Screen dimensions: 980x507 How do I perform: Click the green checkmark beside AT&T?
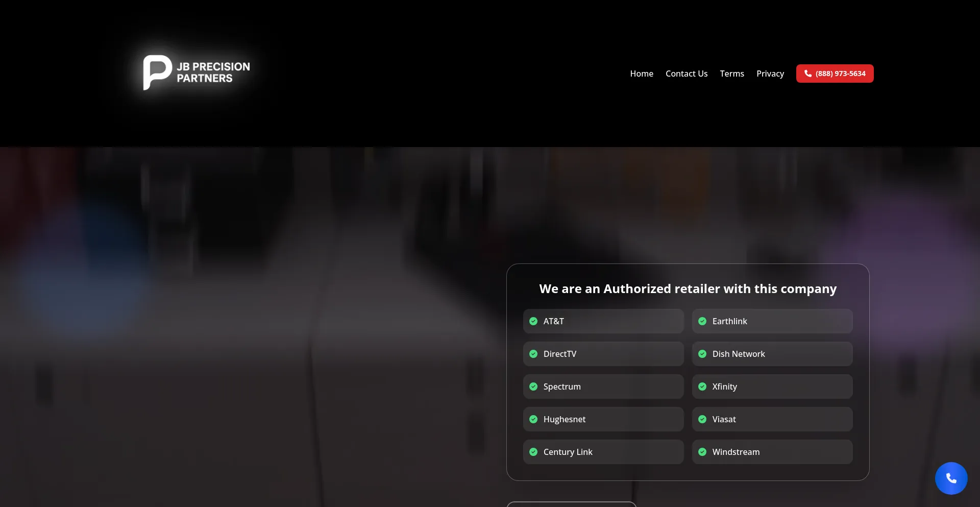533,321
